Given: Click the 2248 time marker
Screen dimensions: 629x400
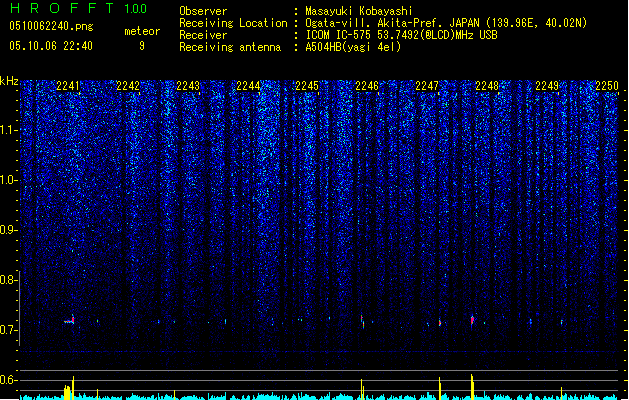Looking at the screenshot, I should pos(487,86).
